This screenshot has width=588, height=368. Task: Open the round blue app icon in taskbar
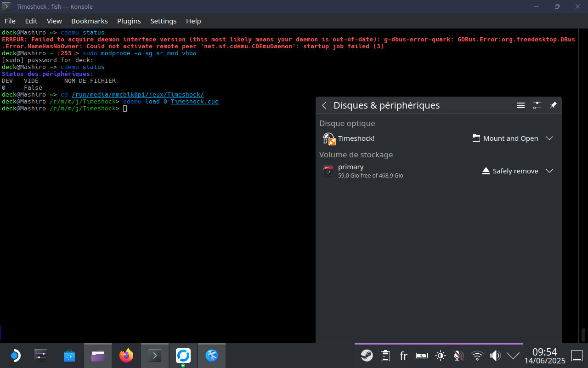click(x=212, y=356)
